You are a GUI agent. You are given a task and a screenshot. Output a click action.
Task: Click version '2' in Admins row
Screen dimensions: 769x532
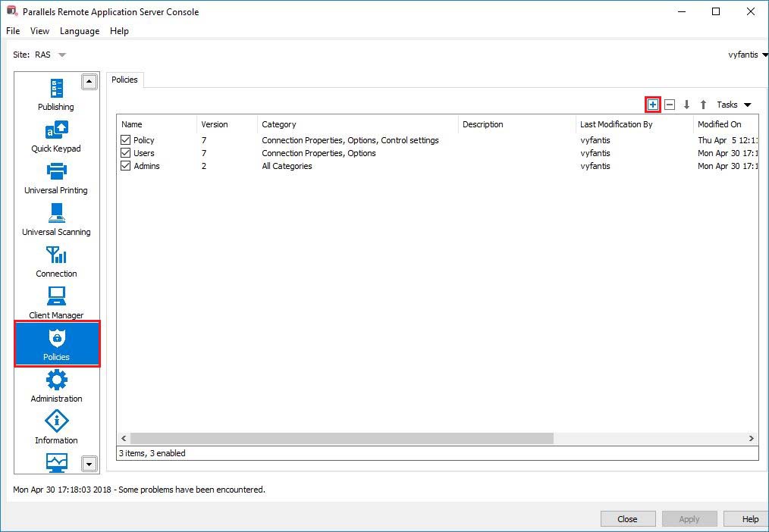[204, 165]
